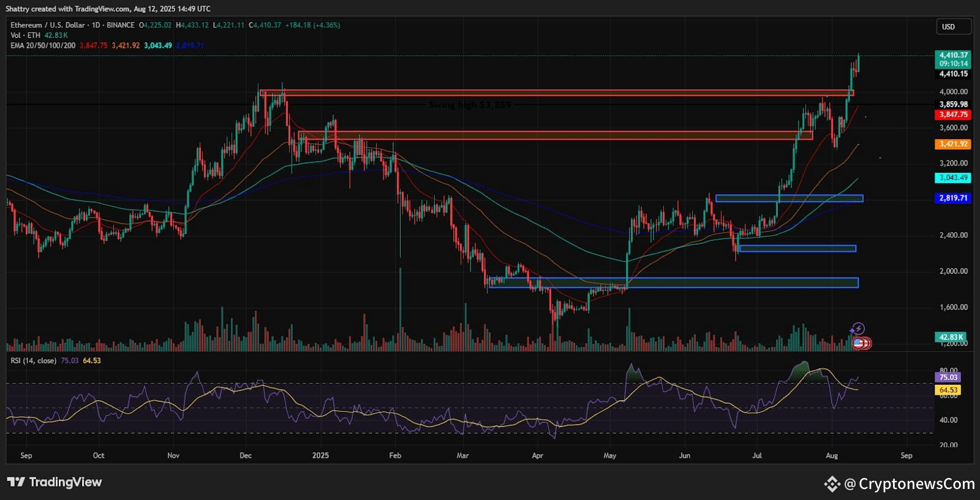This screenshot has height=500, width=980.
Task: Click the lightning bolt event icon
Action: [858, 328]
